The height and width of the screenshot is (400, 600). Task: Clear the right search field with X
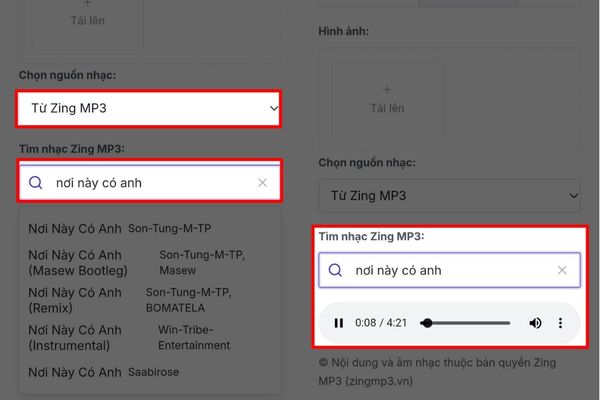tap(562, 270)
